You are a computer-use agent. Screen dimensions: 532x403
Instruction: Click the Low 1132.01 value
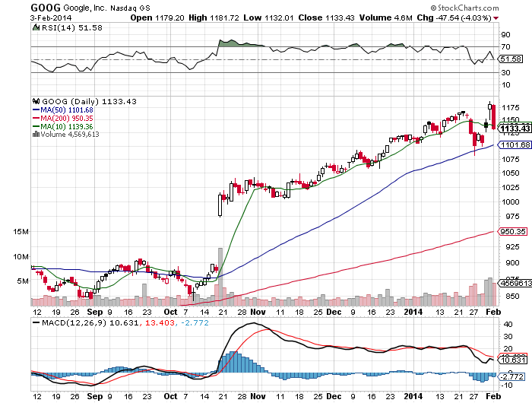pos(268,18)
